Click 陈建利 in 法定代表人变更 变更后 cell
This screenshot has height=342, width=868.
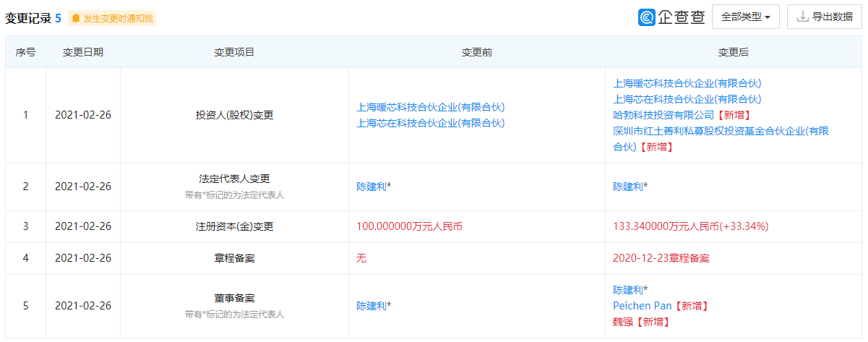coord(628,187)
